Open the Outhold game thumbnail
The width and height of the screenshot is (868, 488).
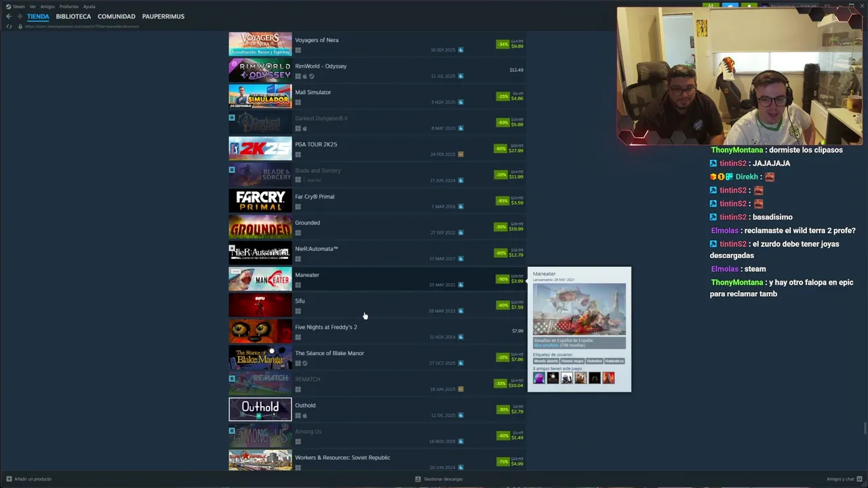pyautogui.click(x=260, y=409)
